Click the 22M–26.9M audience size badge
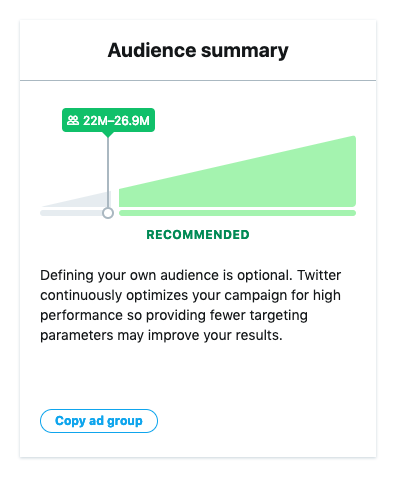The image size is (401, 484). [x=108, y=120]
